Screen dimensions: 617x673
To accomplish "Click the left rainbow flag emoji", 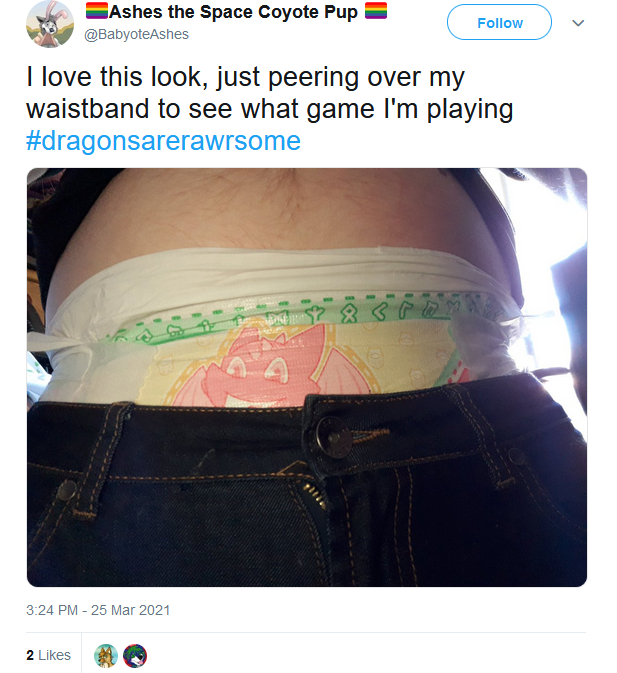I will click(x=97, y=11).
